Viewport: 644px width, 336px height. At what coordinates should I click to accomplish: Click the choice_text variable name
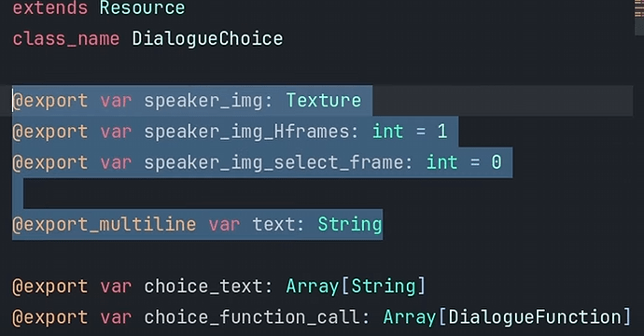coord(203,287)
